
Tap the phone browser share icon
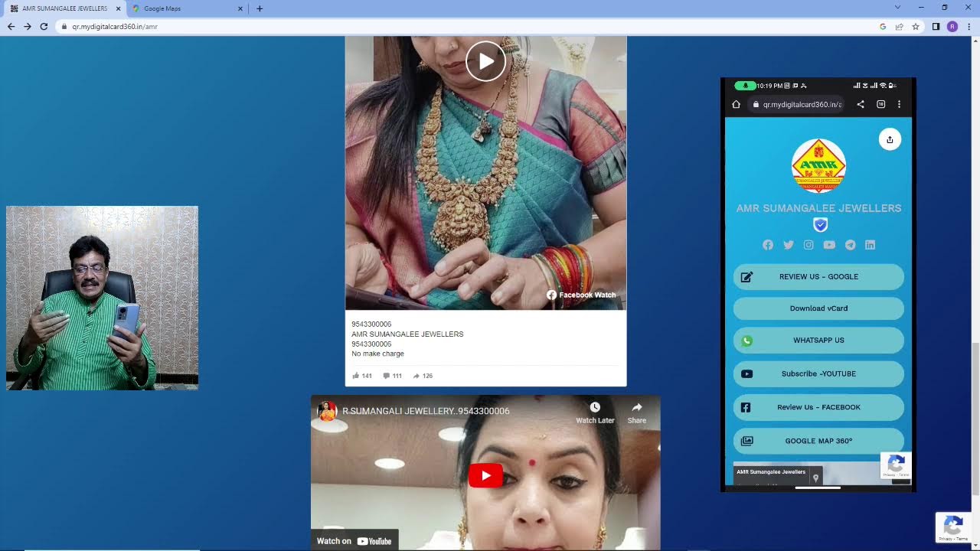click(861, 104)
